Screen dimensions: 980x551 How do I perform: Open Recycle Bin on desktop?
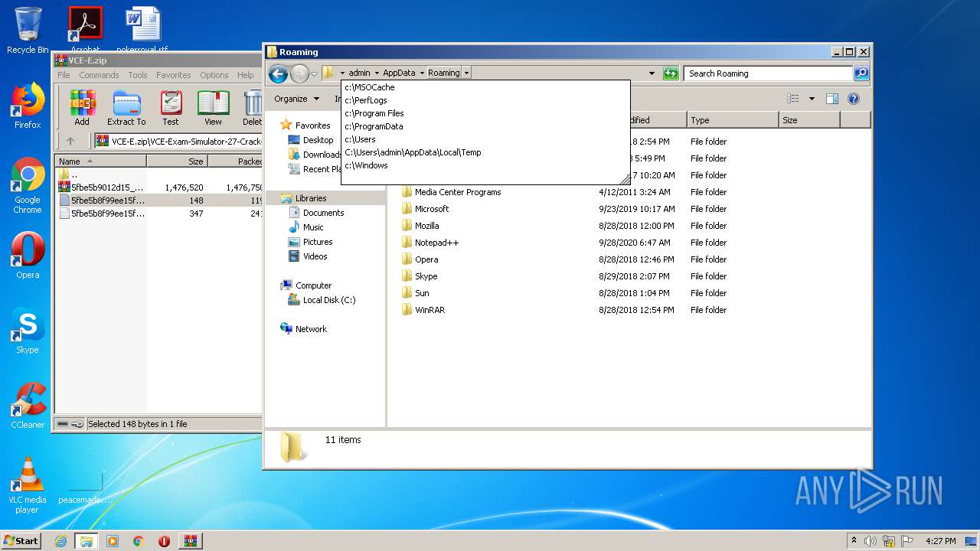(28, 31)
